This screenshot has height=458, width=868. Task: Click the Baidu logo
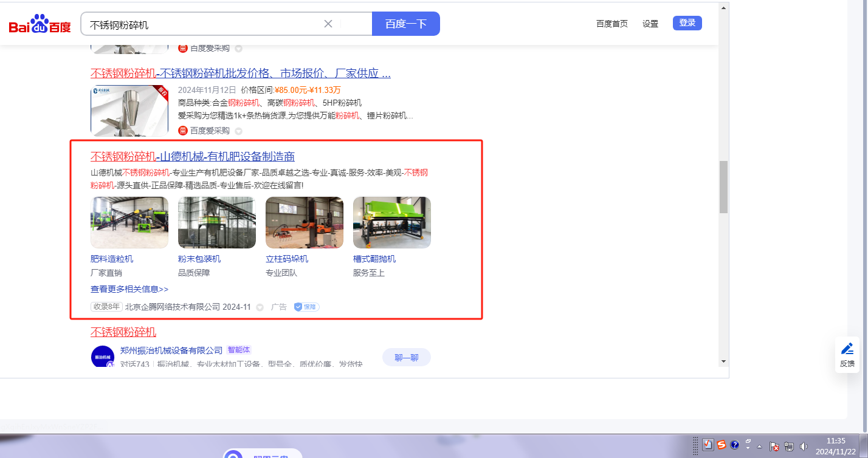point(40,24)
